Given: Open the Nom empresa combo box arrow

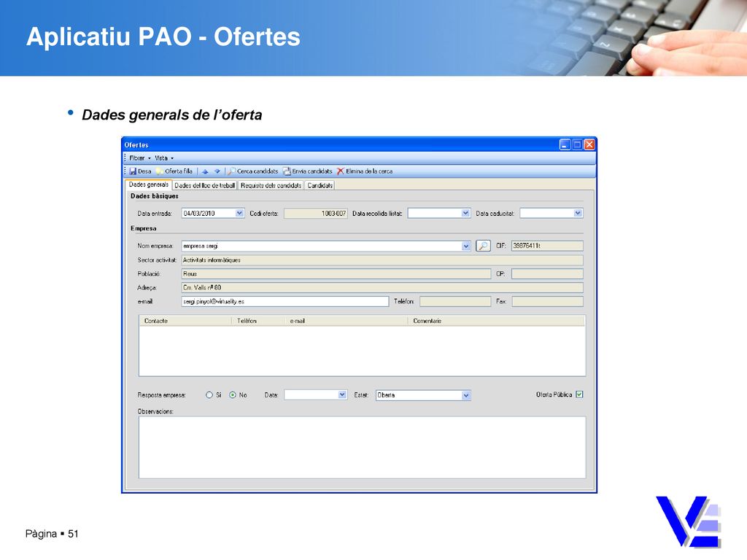Looking at the screenshot, I should point(466,246).
